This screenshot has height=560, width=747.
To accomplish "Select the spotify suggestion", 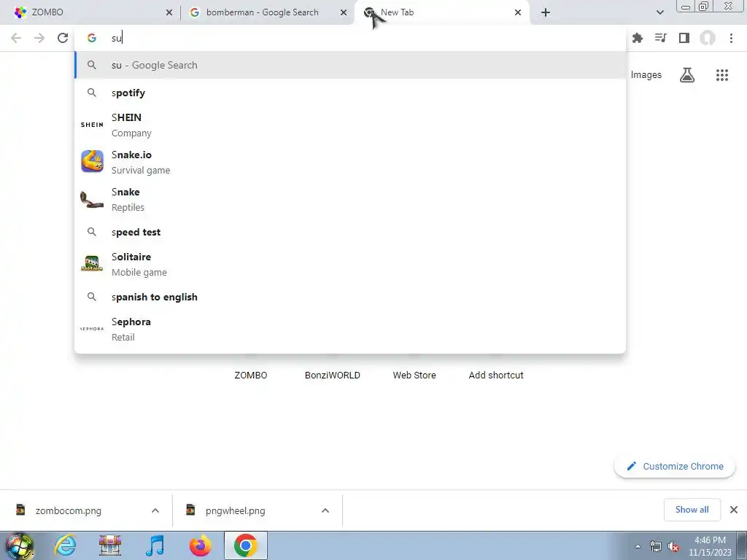I will pos(350,93).
